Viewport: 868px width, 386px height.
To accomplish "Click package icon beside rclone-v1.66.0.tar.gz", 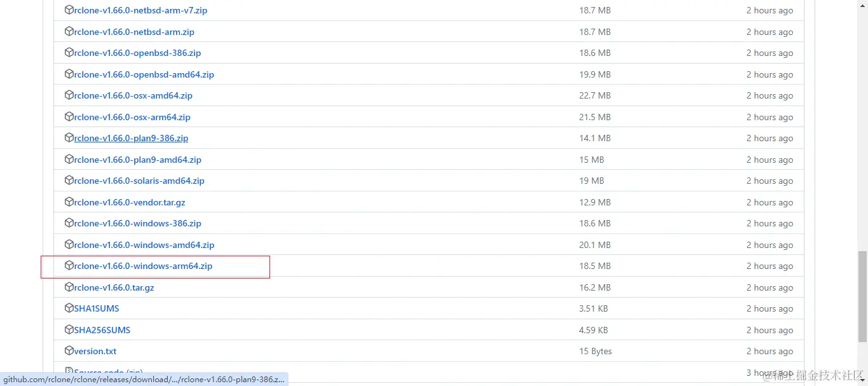I will point(69,287).
